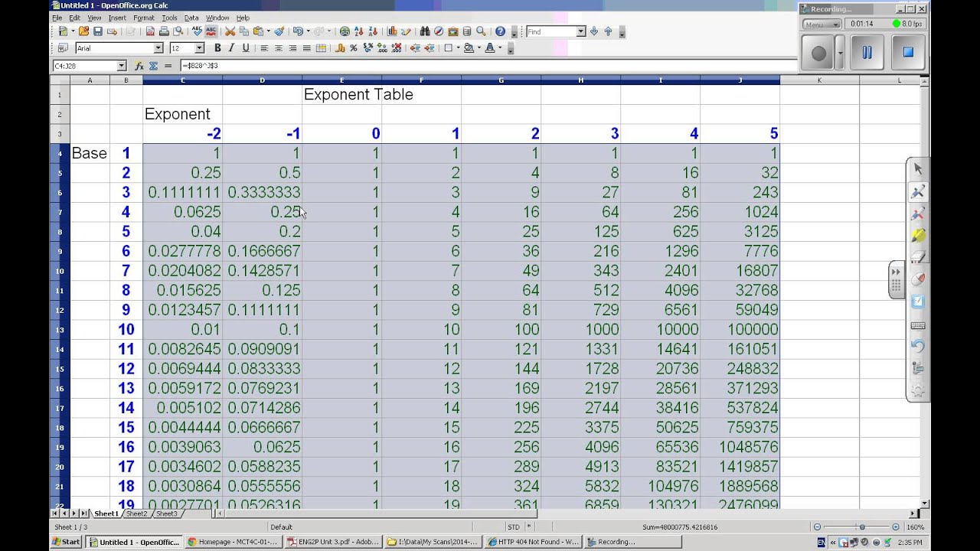Screen dimensions: 980x551
Task: Open the Format menu
Action: 143,18
